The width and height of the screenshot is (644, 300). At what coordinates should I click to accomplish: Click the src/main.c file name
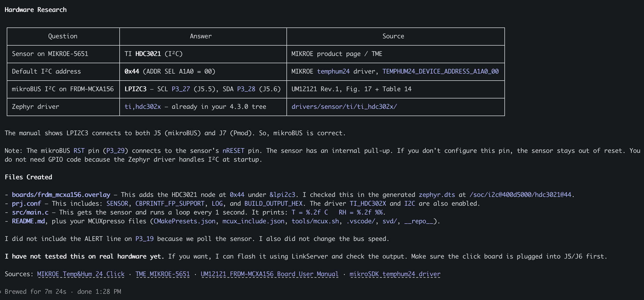click(x=30, y=212)
